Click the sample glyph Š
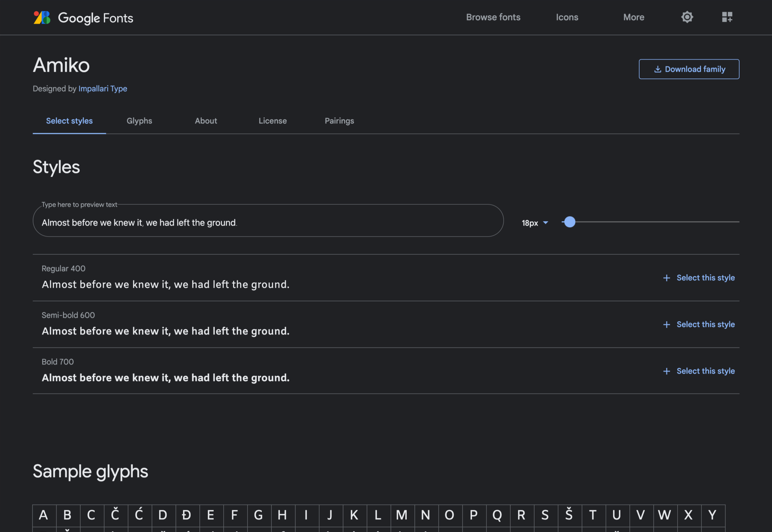 click(x=570, y=516)
